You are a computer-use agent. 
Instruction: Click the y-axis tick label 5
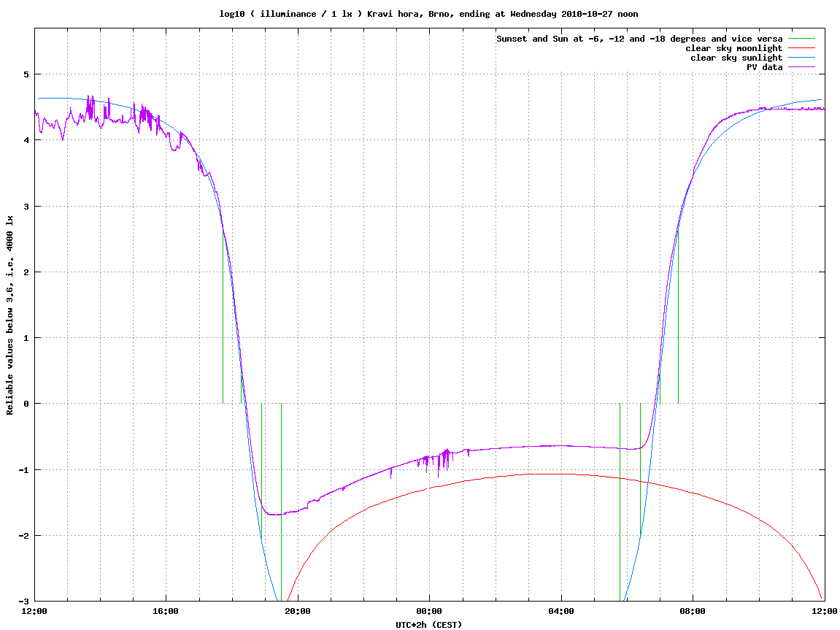[26, 74]
